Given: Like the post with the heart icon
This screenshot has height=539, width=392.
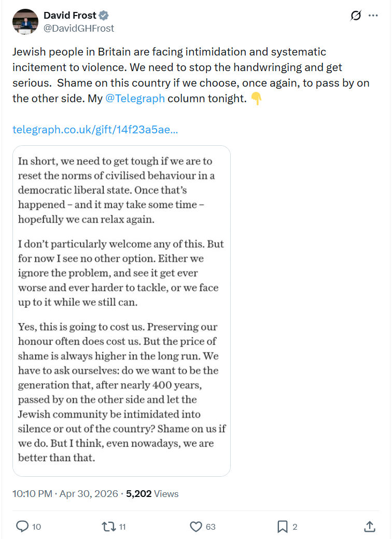Looking at the screenshot, I should [196, 526].
